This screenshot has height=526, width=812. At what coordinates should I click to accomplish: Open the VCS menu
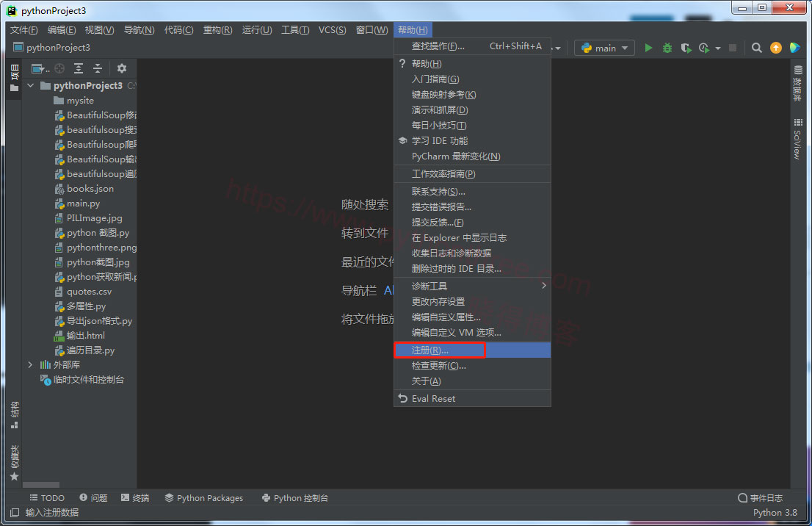[x=332, y=30]
